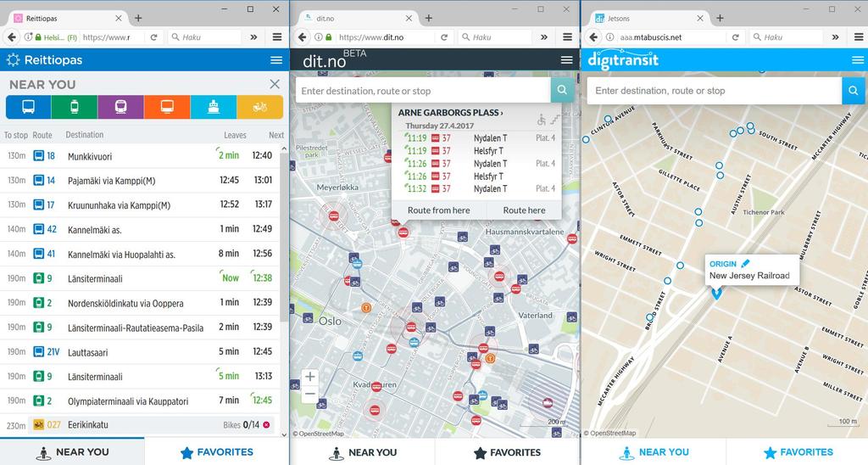Open dit.no hamburger menu in dark header
The width and height of the screenshot is (868, 465).
coord(566,60)
